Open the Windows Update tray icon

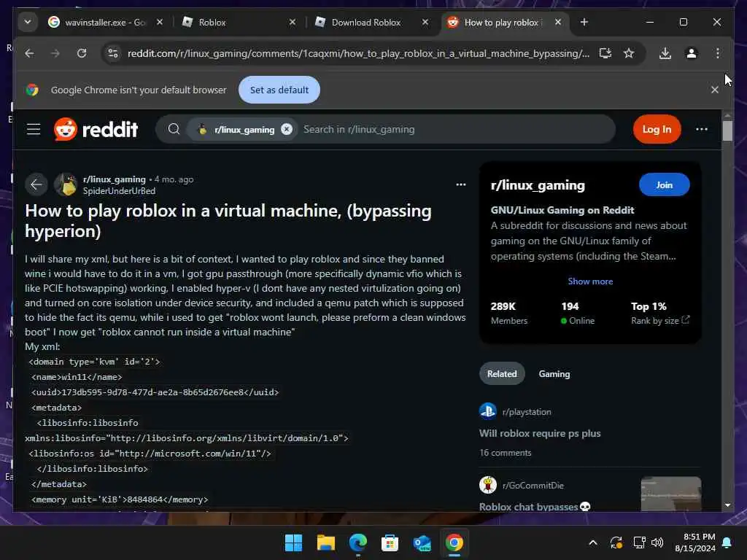click(616, 542)
